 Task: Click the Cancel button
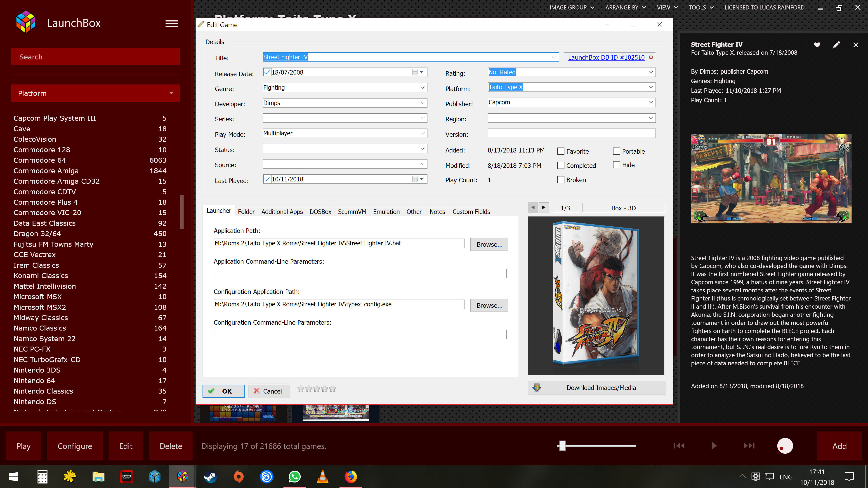pyautogui.click(x=269, y=391)
